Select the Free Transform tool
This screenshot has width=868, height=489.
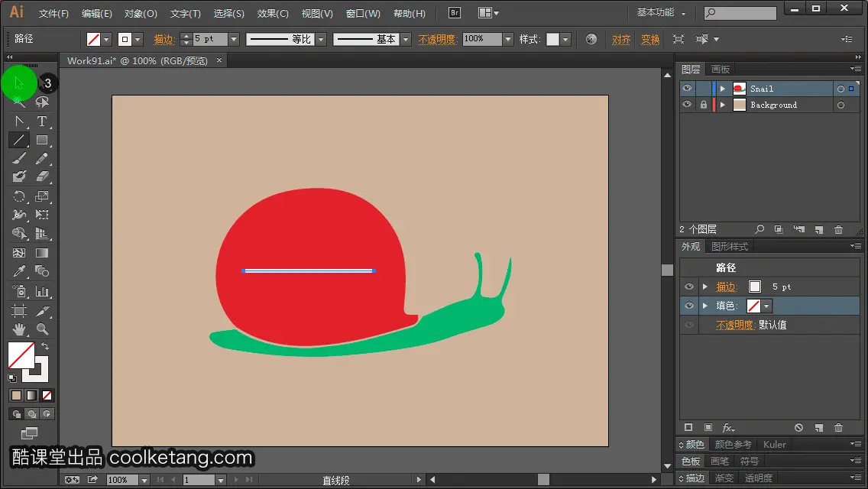coord(42,215)
